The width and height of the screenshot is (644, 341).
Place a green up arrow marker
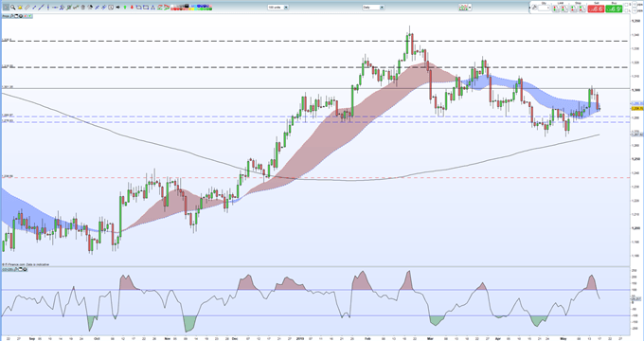[125, 7]
